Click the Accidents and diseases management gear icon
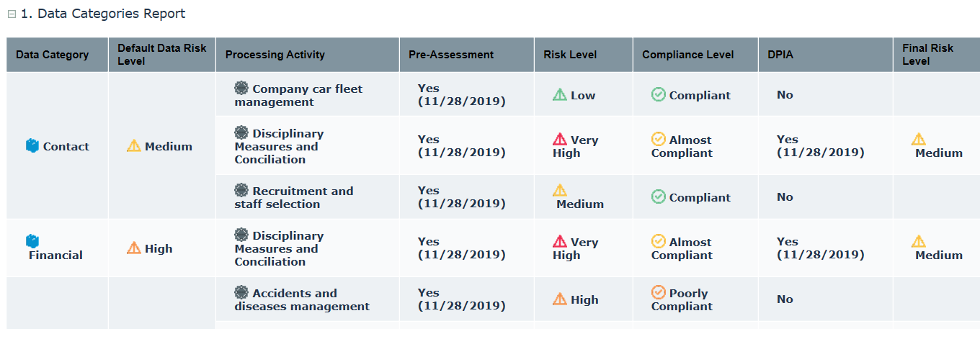Viewport: 980px width, 339px height. [x=241, y=292]
